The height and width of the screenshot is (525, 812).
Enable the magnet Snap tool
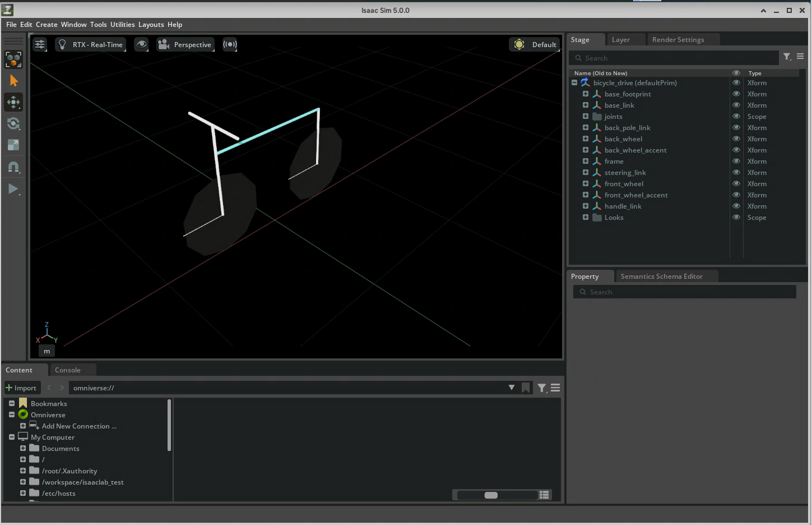13,167
